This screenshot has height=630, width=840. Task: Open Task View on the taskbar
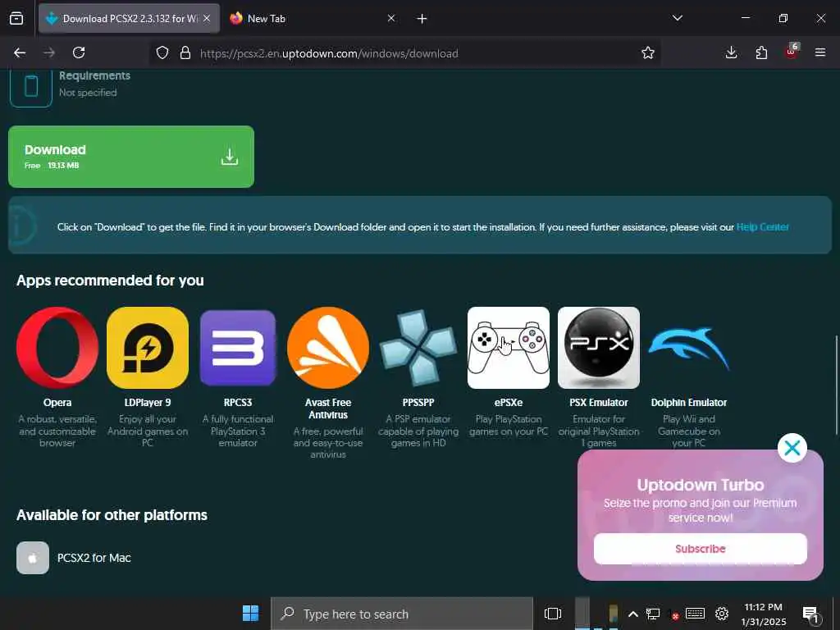coord(552,614)
